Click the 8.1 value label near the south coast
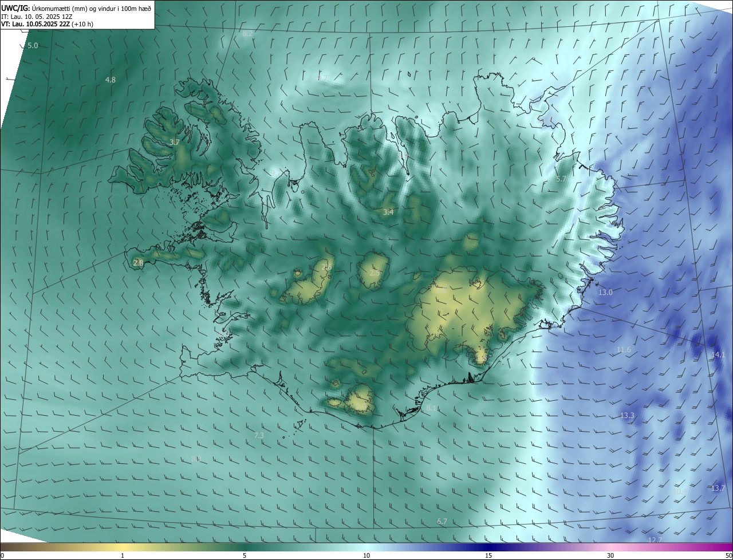This screenshot has height=560, width=733. pyautogui.click(x=432, y=408)
